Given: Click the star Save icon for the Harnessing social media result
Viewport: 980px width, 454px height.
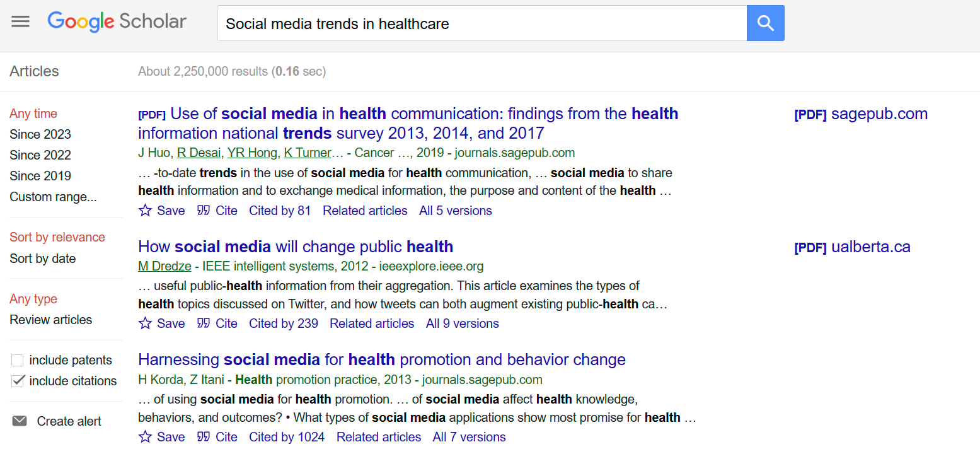Looking at the screenshot, I should pos(146,437).
